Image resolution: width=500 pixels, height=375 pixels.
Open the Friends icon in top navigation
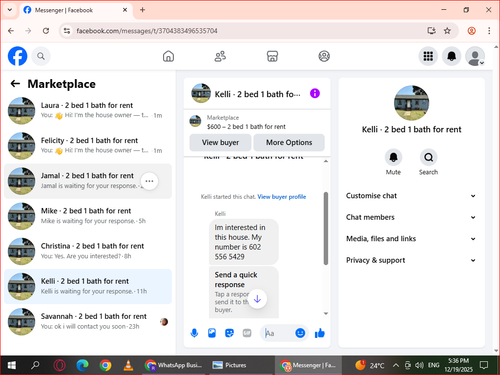pos(220,56)
